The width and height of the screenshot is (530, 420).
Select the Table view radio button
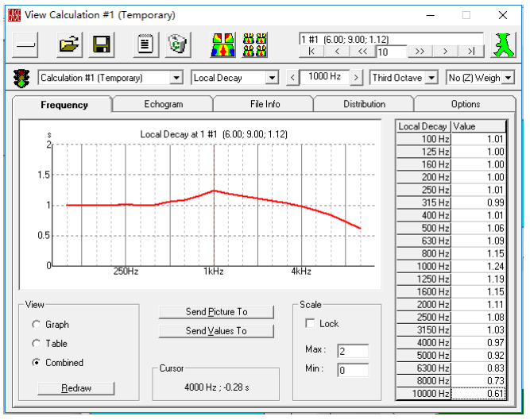(x=37, y=344)
